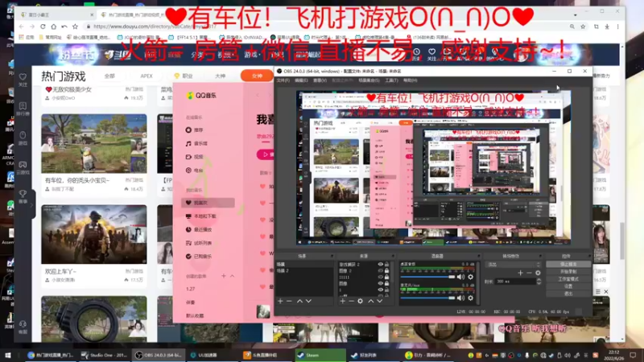The height and width of the screenshot is (362, 644).
Task: Open transitions dock options dot
Action: (x=542, y=256)
